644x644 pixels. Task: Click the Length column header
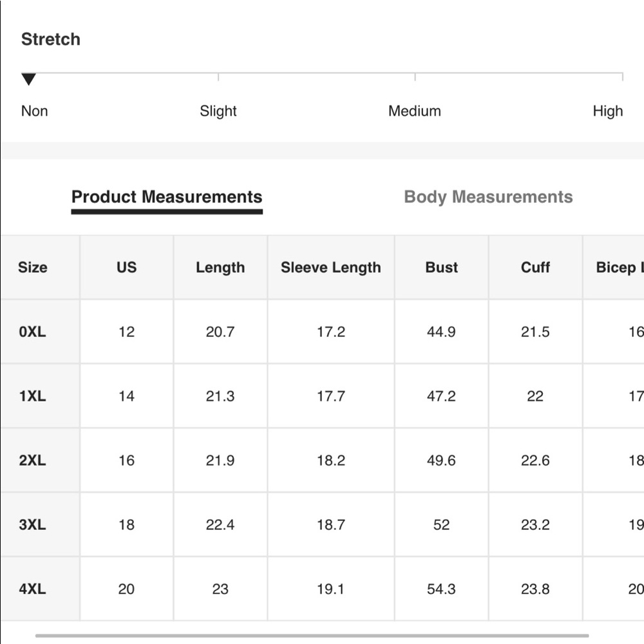[220, 267]
